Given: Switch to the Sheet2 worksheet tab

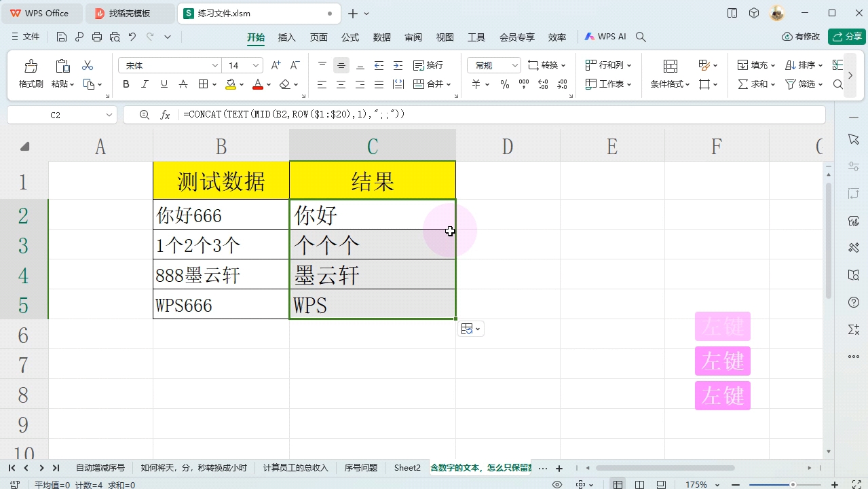Looking at the screenshot, I should [x=407, y=467].
